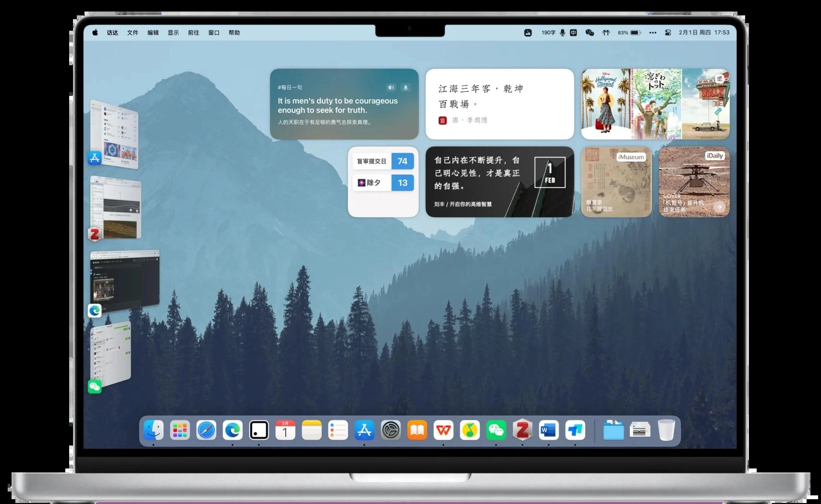
Task: Click the arrow on iDaily widget
Action: (x=719, y=207)
